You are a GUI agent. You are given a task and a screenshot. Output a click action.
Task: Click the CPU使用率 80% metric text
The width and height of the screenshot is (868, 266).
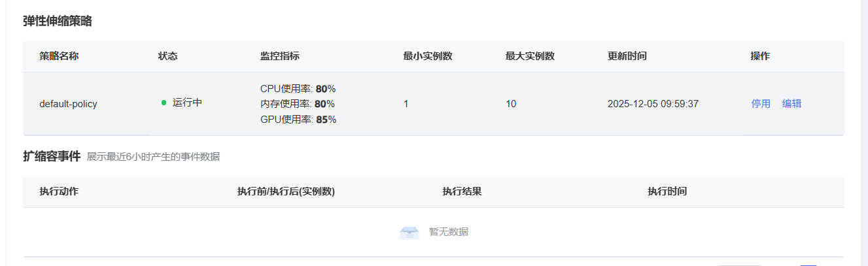(298, 88)
